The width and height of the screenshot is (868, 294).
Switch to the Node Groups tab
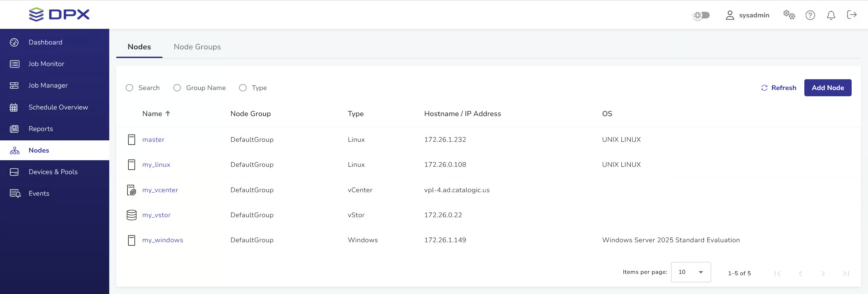coord(197,47)
